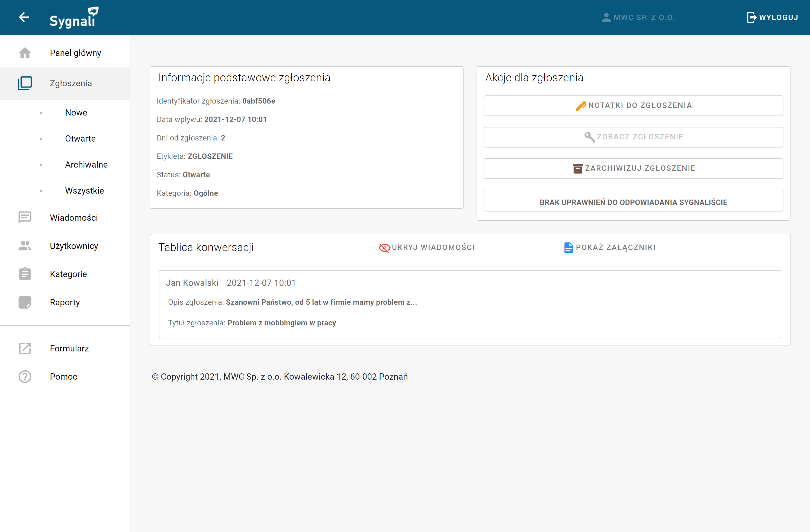Screen dimensions: 810x532
Task: Click the Użytkownicy people icon
Action: point(25,246)
